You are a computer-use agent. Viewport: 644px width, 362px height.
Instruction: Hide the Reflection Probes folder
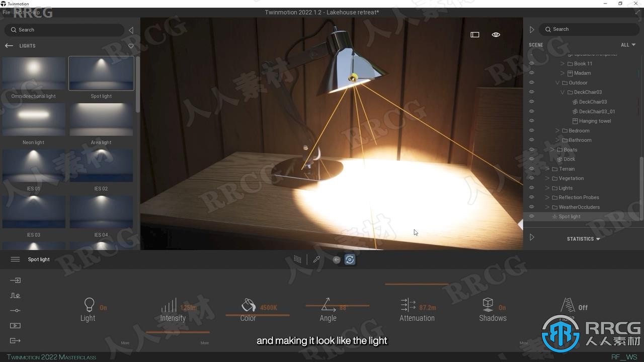(531, 198)
